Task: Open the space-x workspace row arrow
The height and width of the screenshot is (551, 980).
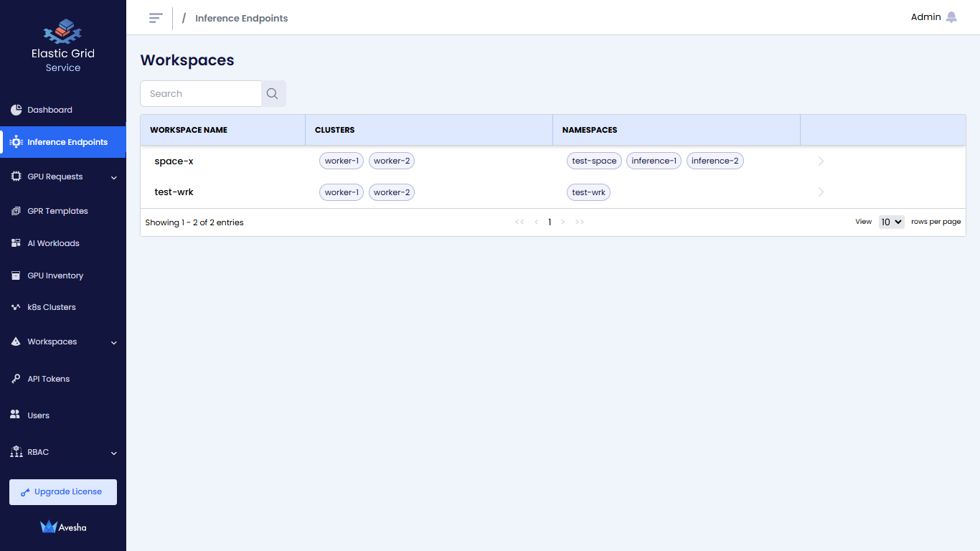Action: coord(821,161)
